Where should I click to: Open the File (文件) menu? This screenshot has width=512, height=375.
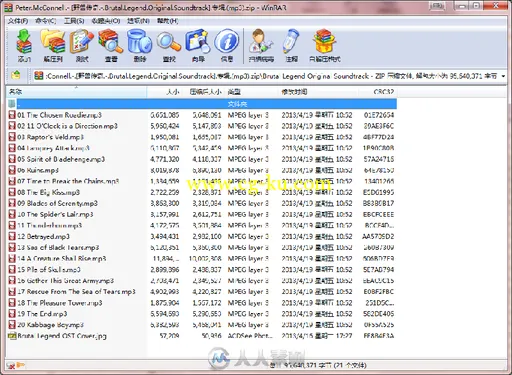click(x=18, y=21)
